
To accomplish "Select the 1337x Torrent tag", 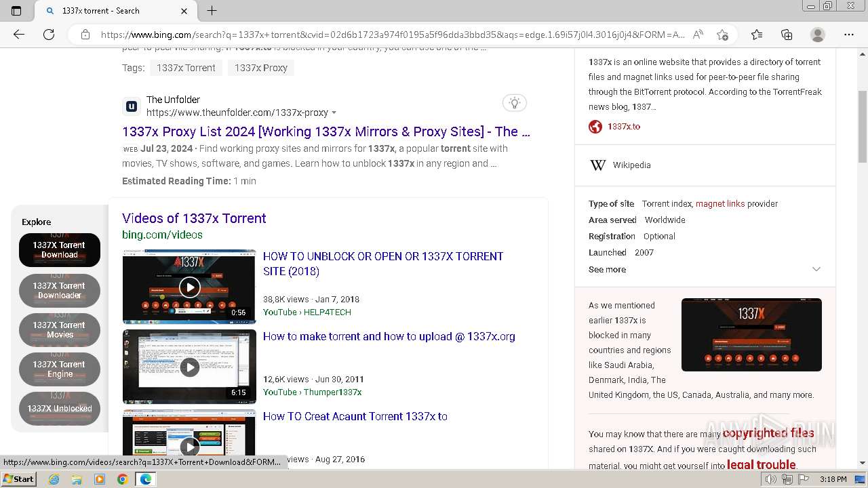I will tap(186, 68).
